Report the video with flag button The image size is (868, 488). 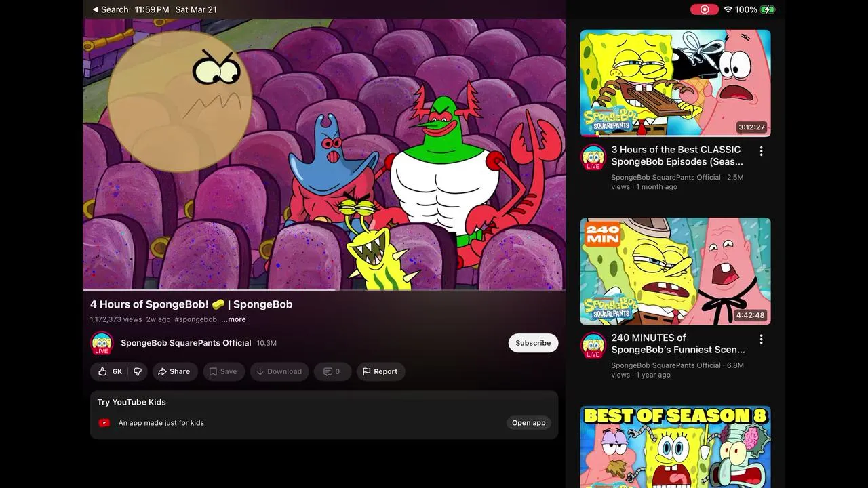pos(380,371)
